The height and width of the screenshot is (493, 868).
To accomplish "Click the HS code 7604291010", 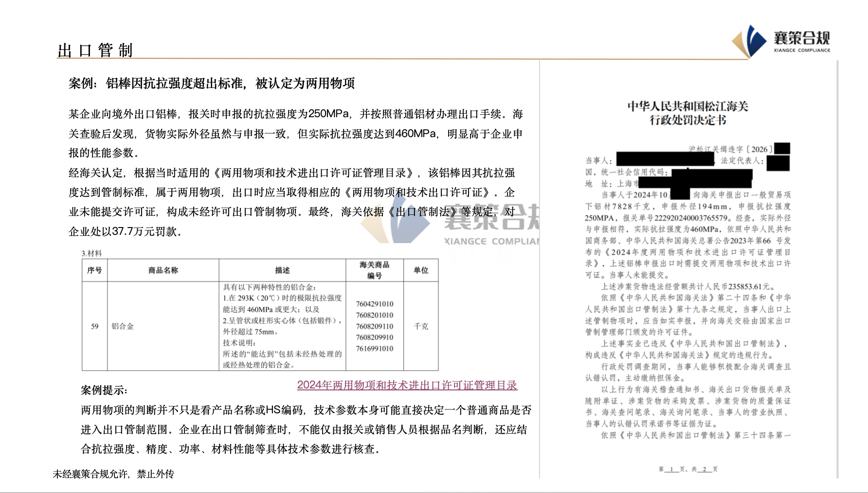I will point(374,304).
